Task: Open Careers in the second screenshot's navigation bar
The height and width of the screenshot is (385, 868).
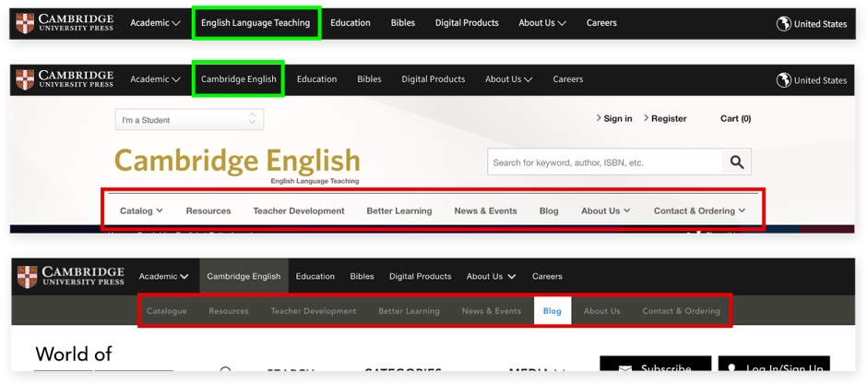Action: coord(568,79)
